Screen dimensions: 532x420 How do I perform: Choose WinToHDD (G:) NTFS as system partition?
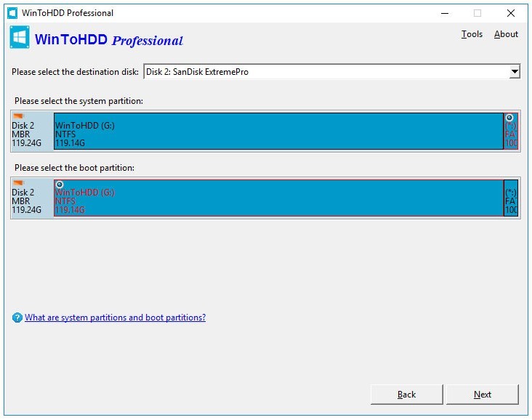pos(278,131)
